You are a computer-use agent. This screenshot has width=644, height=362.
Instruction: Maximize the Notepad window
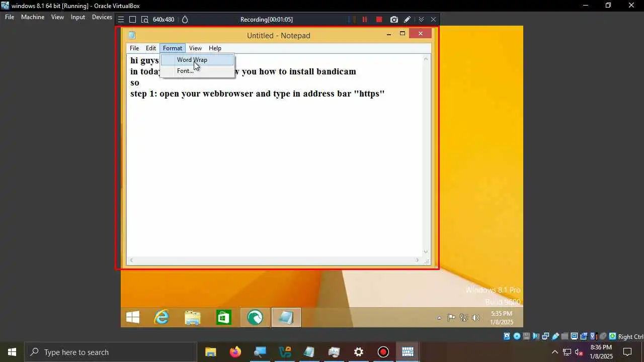(402, 34)
